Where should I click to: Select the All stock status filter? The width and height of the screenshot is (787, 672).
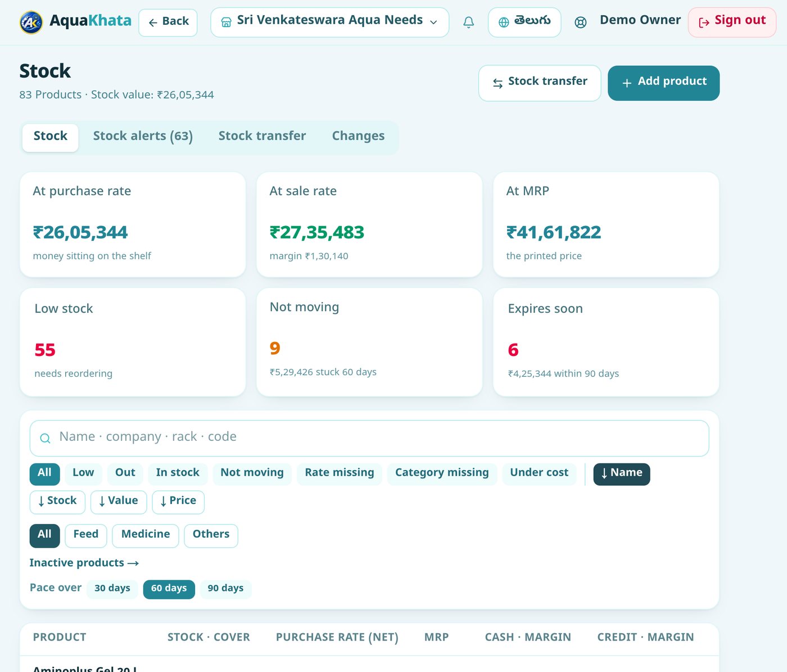coord(44,473)
